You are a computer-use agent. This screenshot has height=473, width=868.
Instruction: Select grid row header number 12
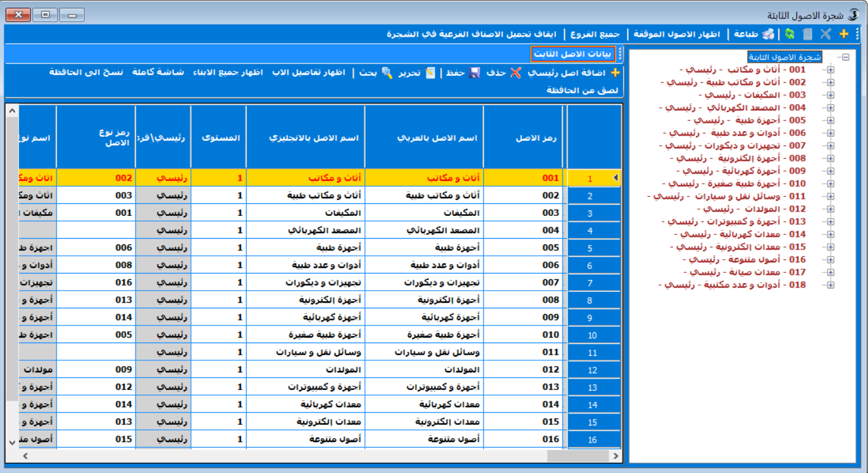(594, 370)
